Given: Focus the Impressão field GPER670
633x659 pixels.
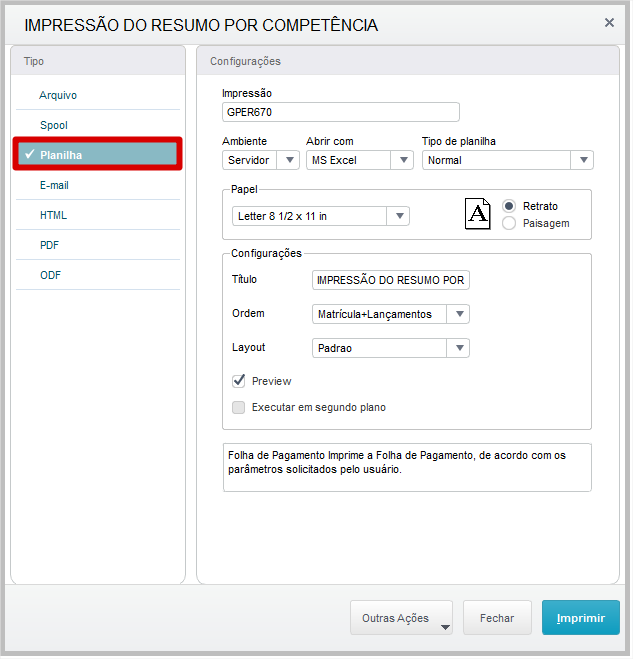Looking at the screenshot, I should 340,112.
